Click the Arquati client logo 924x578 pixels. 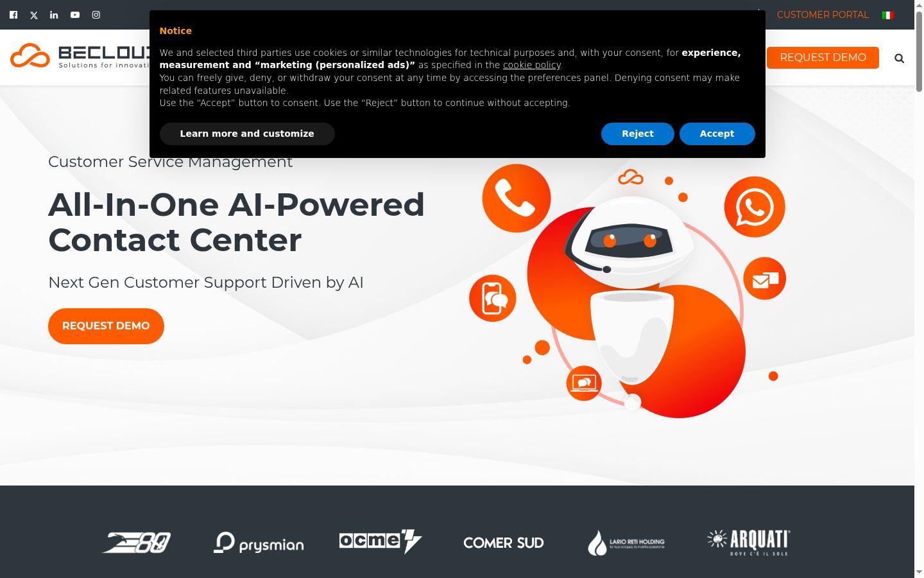point(749,543)
